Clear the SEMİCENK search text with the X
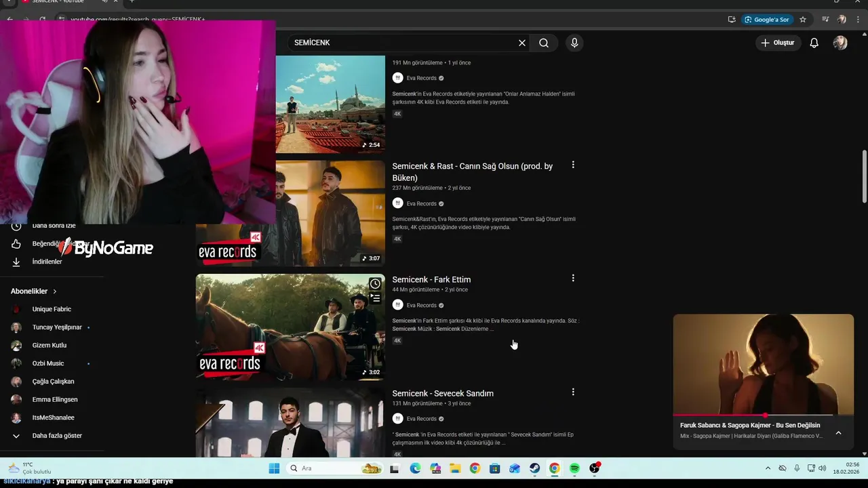868x488 pixels. tap(522, 43)
